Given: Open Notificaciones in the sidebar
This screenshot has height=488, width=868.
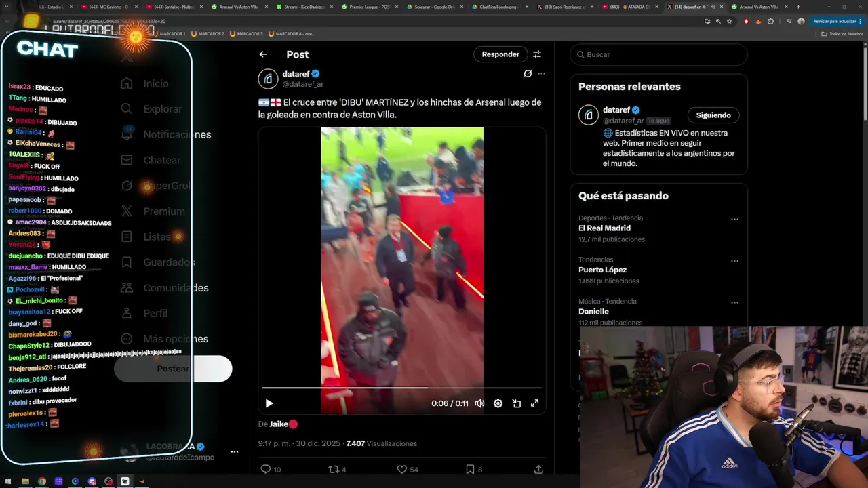Looking at the screenshot, I should point(165,135).
